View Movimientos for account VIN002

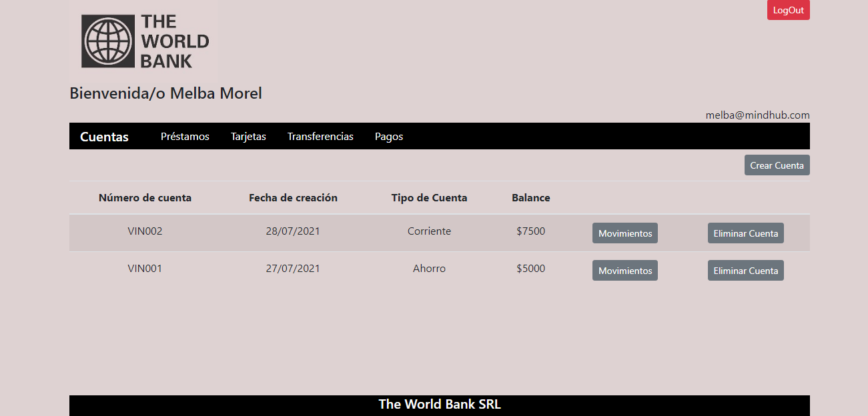(624, 233)
